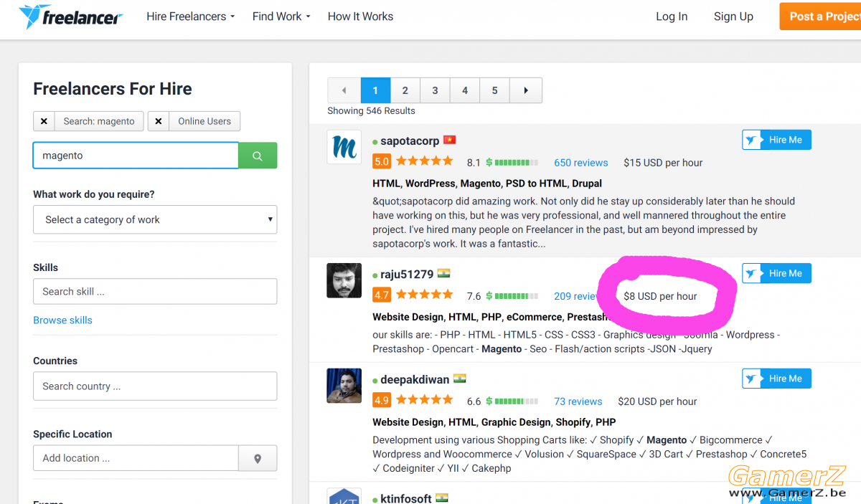Click the Post a Project button
This screenshot has width=861, height=504.
(820, 16)
